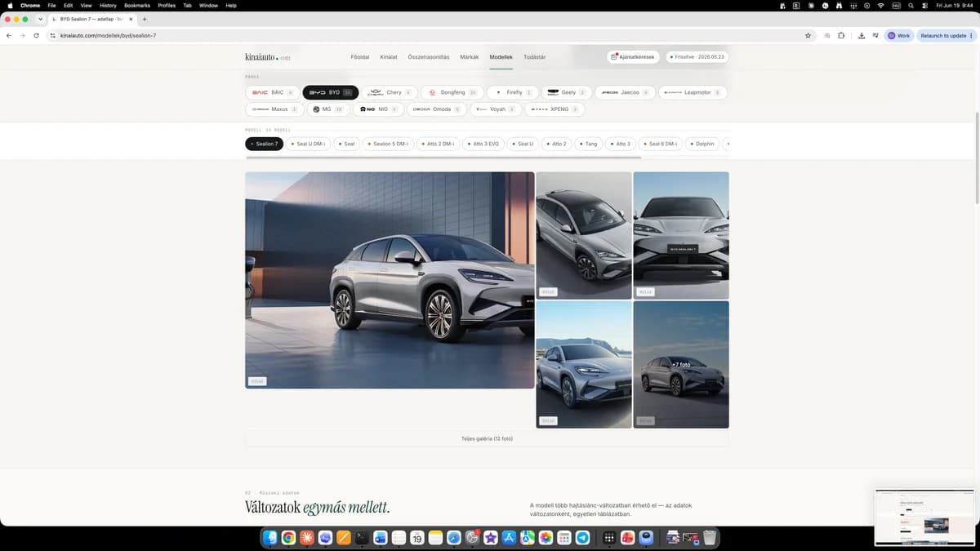The image size is (980, 551).
Task: Open the +7 fotó thumbnail
Action: pos(681,364)
